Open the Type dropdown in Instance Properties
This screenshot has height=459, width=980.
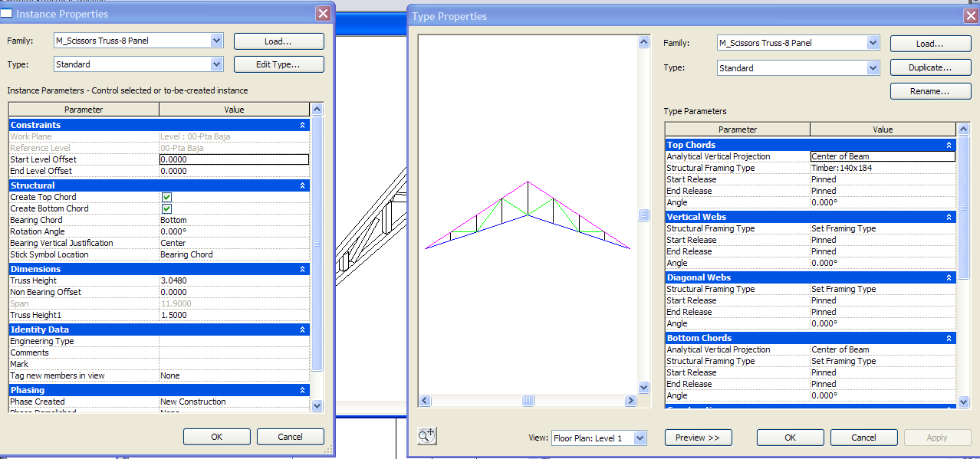coord(216,64)
